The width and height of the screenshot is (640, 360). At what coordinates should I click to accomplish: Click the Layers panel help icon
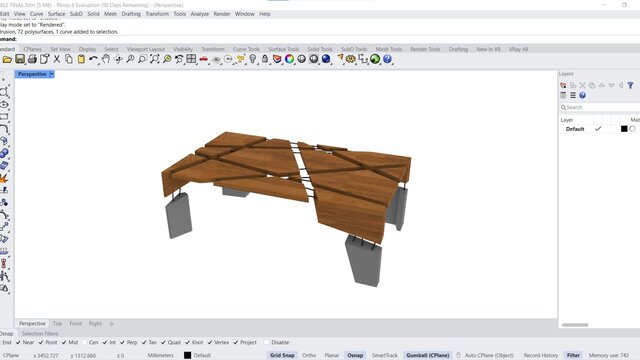[x=582, y=95]
